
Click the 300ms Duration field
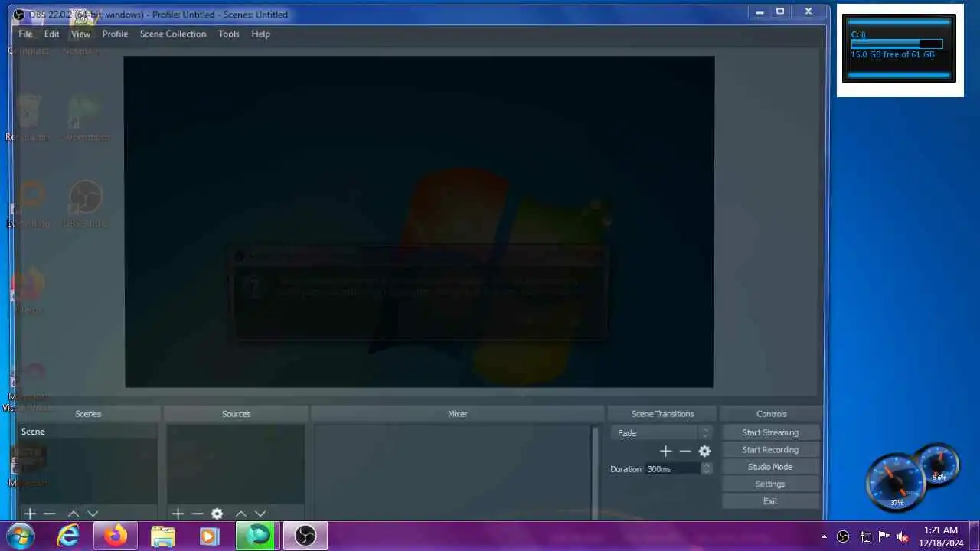tap(672, 468)
